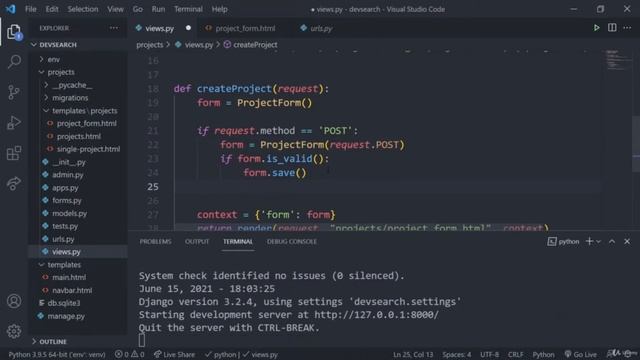Open manage.py in explorer
Screen dimensions: 640x360
pos(66,316)
